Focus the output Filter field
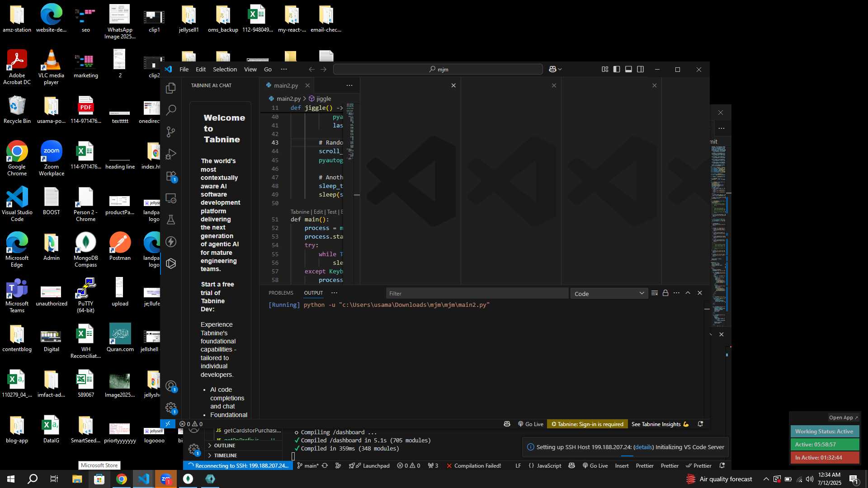This screenshot has width=868, height=488. pyautogui.click(x=477, y=294)
